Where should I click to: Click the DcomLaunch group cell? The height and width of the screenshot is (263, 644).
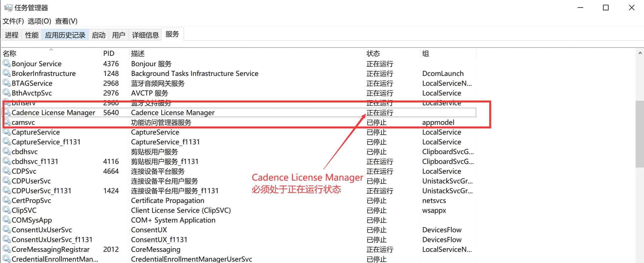tap(443, 73)
